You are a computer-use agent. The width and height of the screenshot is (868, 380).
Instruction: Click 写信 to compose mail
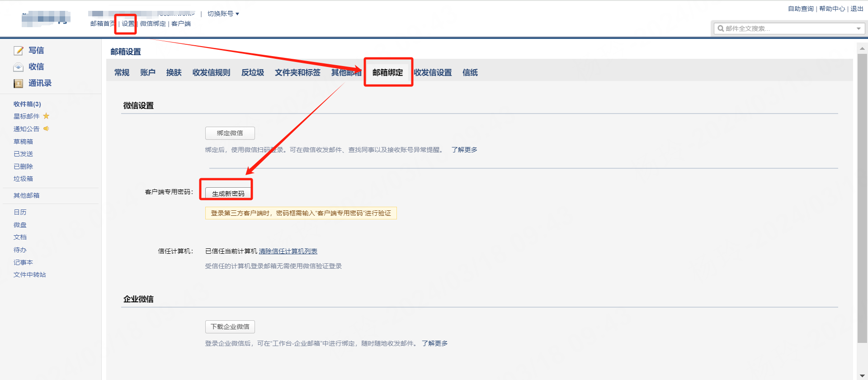coord(36,51)
